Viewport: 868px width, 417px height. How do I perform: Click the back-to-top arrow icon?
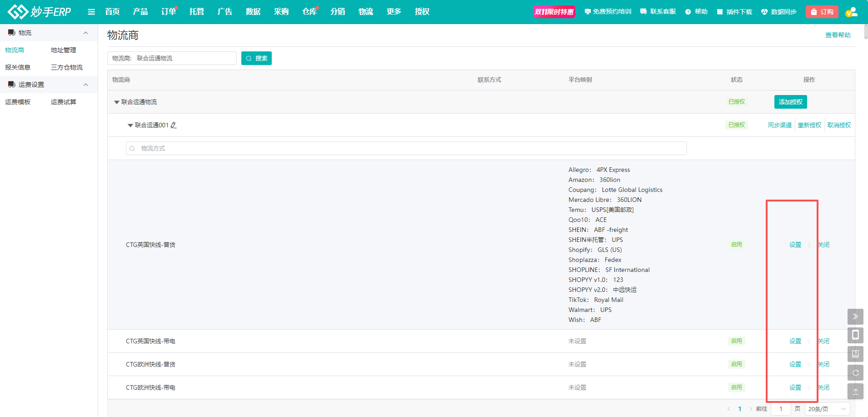[855, 392]
